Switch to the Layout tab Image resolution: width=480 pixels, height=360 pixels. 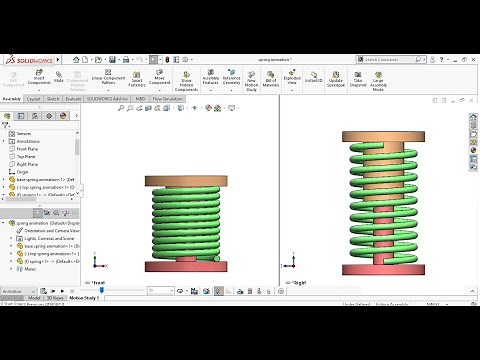[33, 99]
